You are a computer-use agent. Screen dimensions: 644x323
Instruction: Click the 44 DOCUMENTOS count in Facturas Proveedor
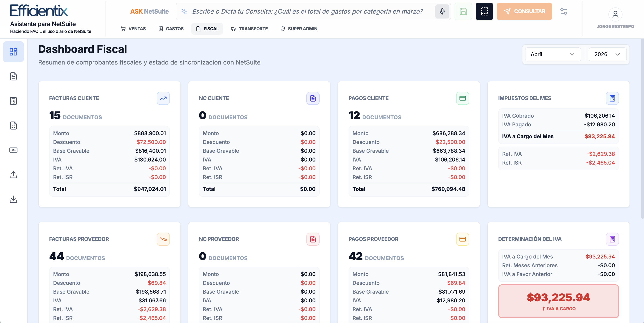[77, 257]
